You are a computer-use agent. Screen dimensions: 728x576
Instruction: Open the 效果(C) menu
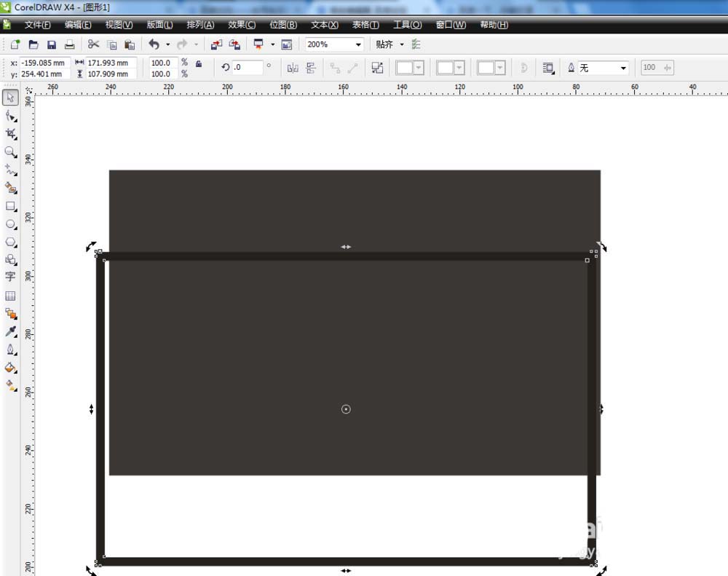(x=242, y=25)
